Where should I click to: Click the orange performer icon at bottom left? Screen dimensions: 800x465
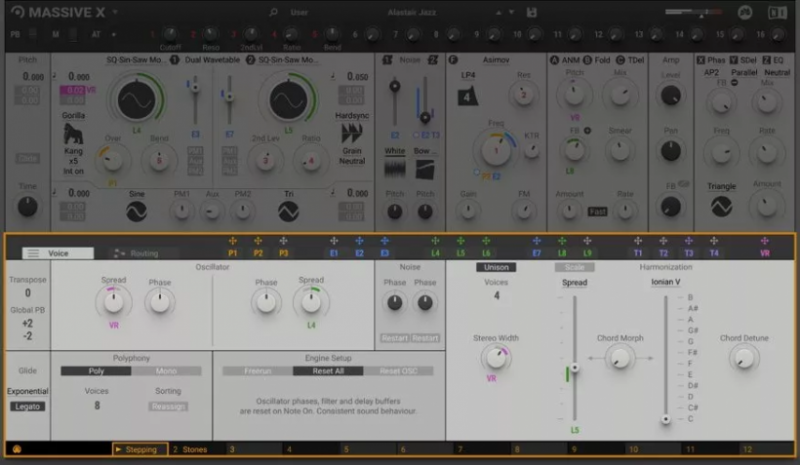pyautogui.click(x=17, y=449)
